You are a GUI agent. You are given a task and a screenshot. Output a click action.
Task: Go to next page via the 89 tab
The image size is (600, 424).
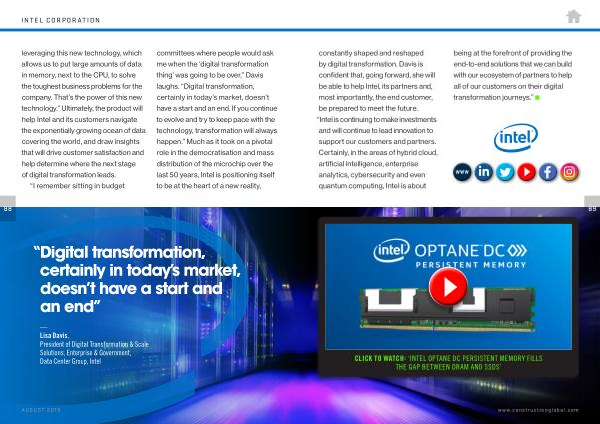pos(592,209)
